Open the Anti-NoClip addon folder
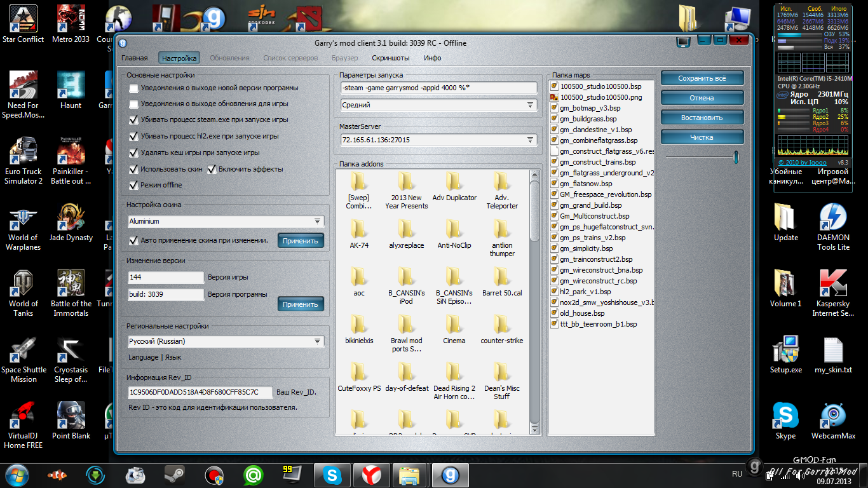868x488 pixels. click(x=454, y=234)
